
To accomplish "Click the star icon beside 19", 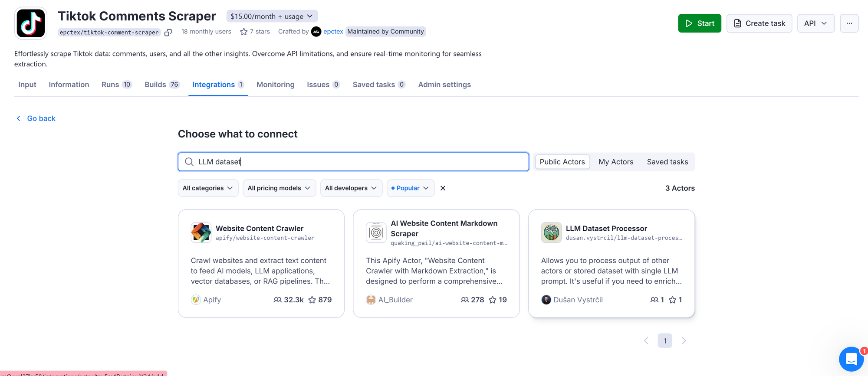I will click(493, 300).
